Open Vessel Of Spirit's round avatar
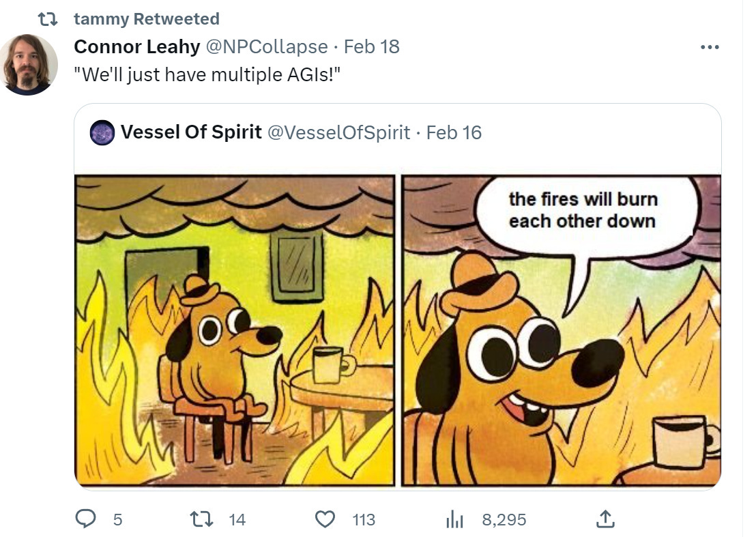This screenshot has height=537, width=756. pos(102,132)
